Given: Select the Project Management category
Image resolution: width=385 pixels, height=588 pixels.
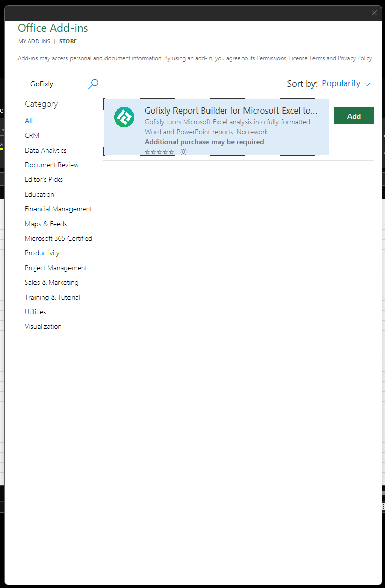Looking at the screenshot, I should click(56, 268).
